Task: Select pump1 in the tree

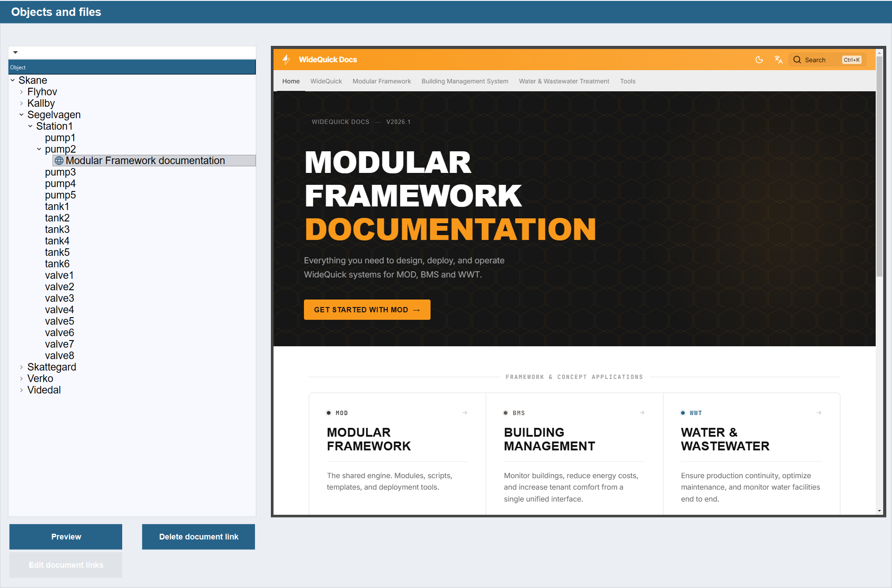Action: point(60,138)
